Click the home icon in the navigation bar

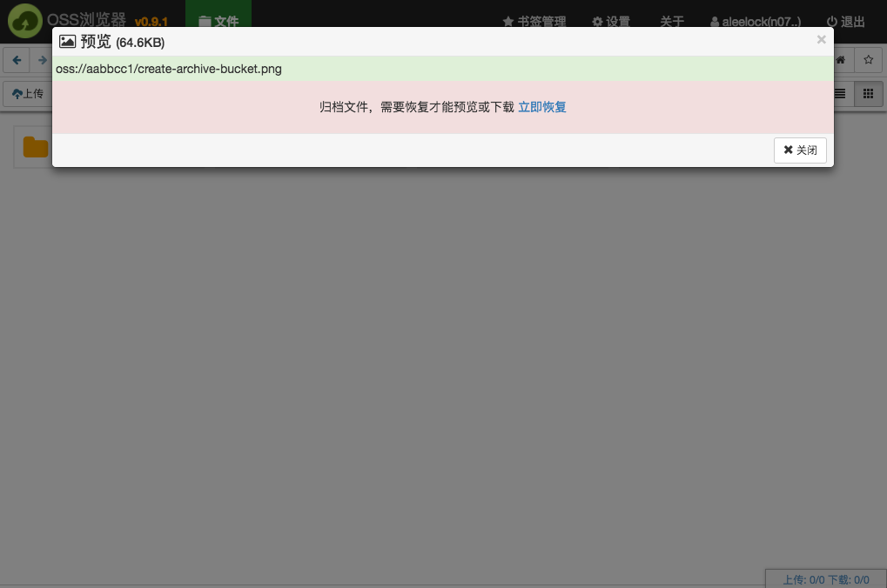(x=839, y=60)
